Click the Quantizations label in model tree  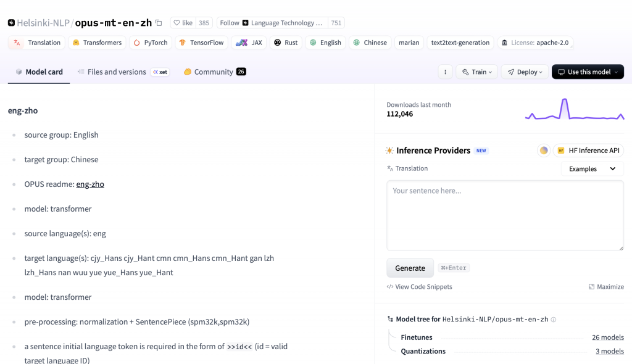pyautogui.click(x=423, y=351)
